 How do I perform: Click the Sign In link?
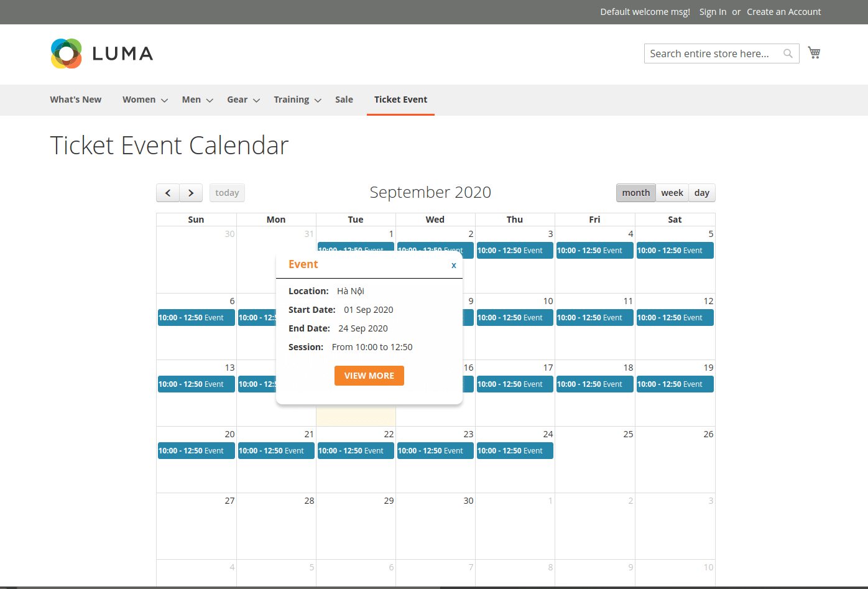(713, 12)
